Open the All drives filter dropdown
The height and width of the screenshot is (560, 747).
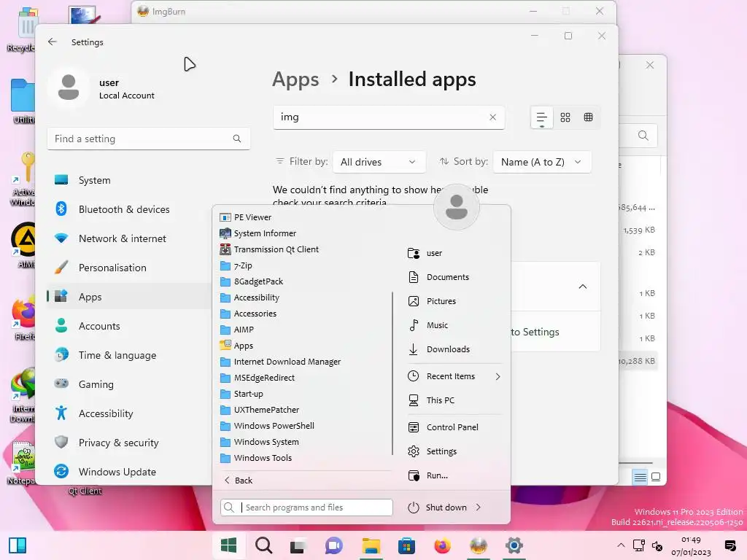coord(379,162)
